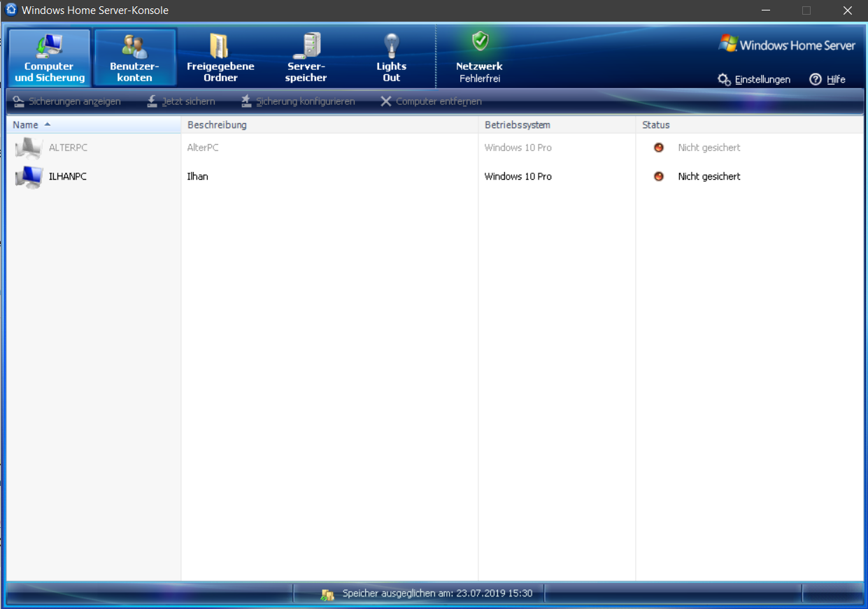Image resolution: width=868 pixels, height=609 pixels.
Task: Select the Serverspeicher icon
Action: click(x=306, y=46)
